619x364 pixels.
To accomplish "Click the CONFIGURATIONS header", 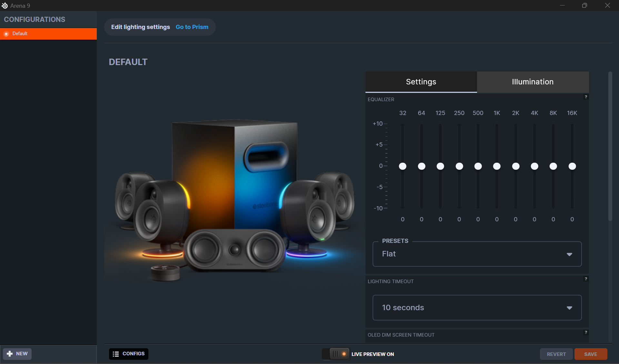I will pyautogui.click(x=35, y=19).
